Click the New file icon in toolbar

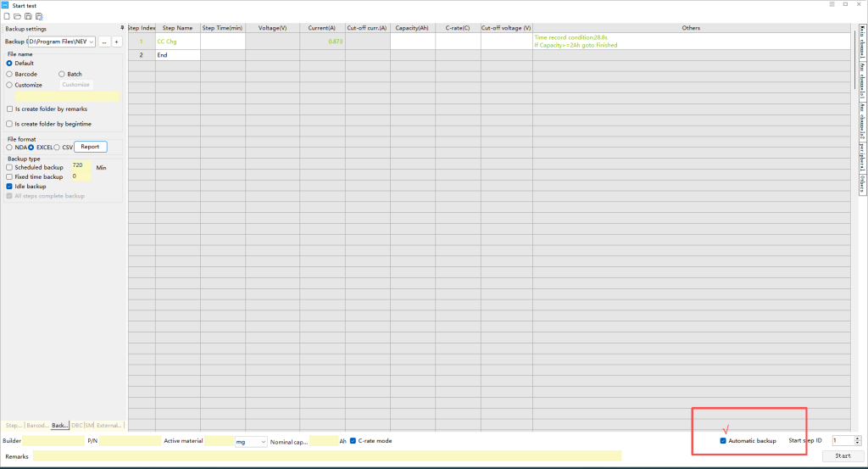(6, 16)
